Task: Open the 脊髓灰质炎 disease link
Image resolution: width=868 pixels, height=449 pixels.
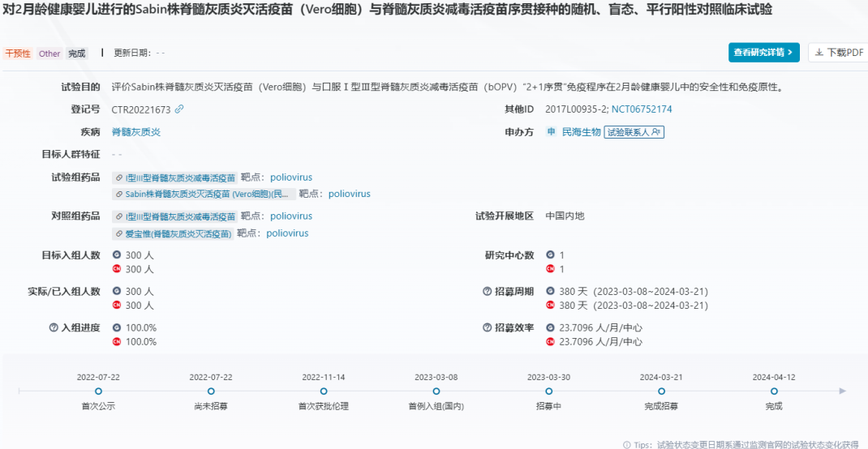Action: (x=135, y=132)
